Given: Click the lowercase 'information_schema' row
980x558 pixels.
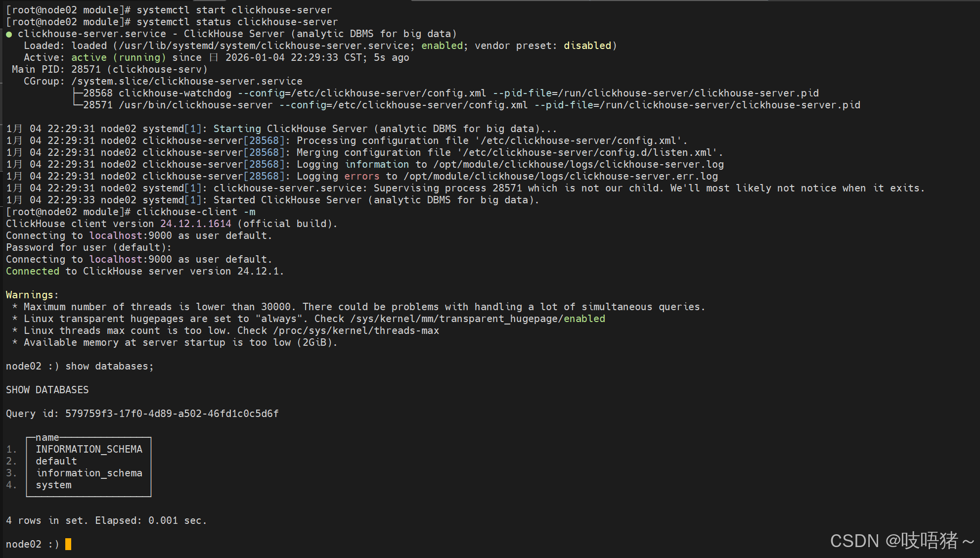Looking at the screenshot, I should pos(89,473).
